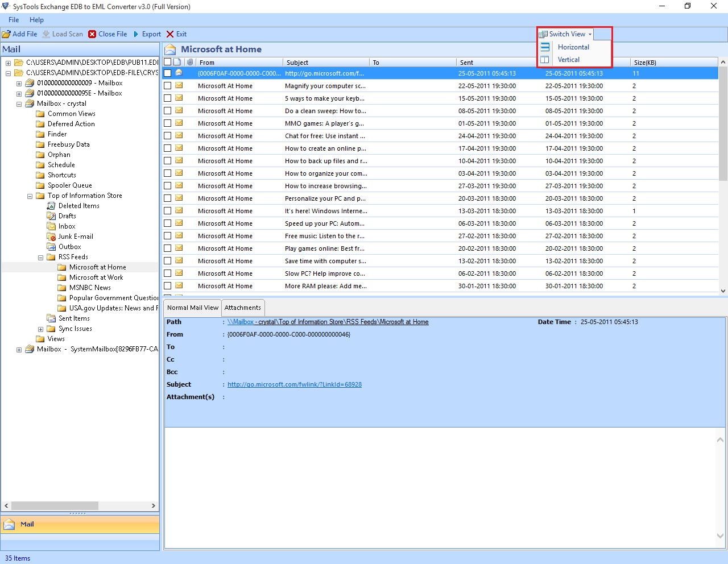Sort the list by the Subject column header
The height and width of the screenshot is (564, 728).
point(326,63)
